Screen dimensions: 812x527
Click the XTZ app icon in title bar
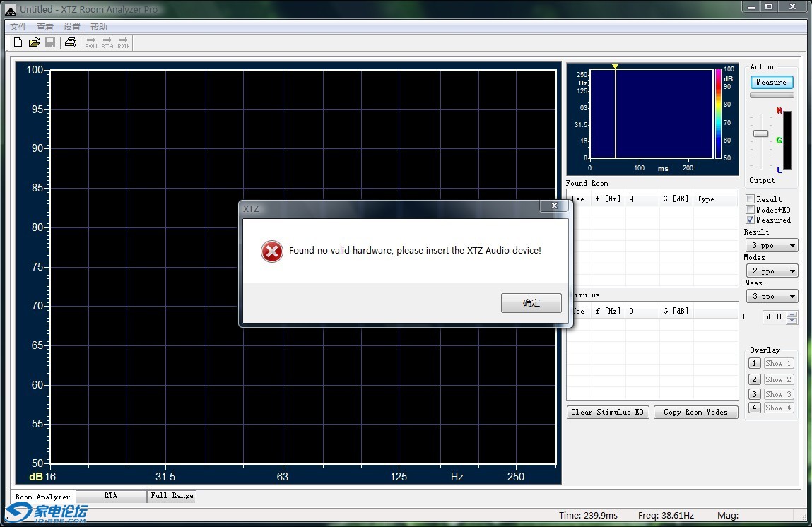(11, 10)
